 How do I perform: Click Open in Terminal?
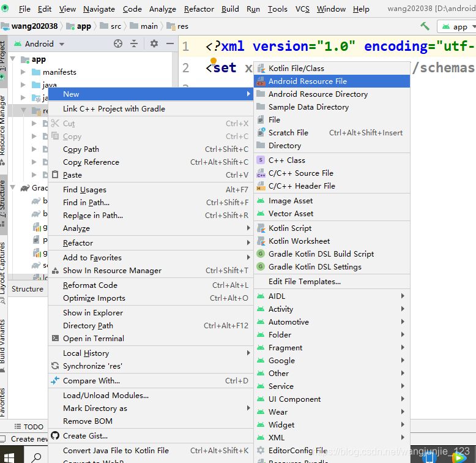click(151, 339)
